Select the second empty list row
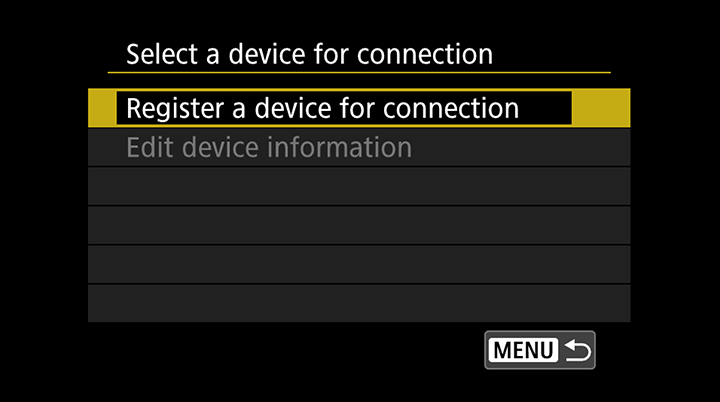 click(359, 226)
